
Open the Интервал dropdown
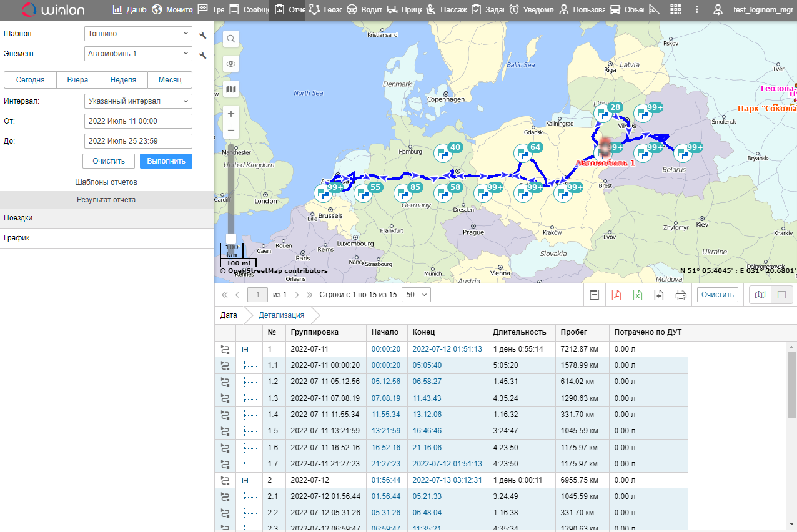[138, 101]
